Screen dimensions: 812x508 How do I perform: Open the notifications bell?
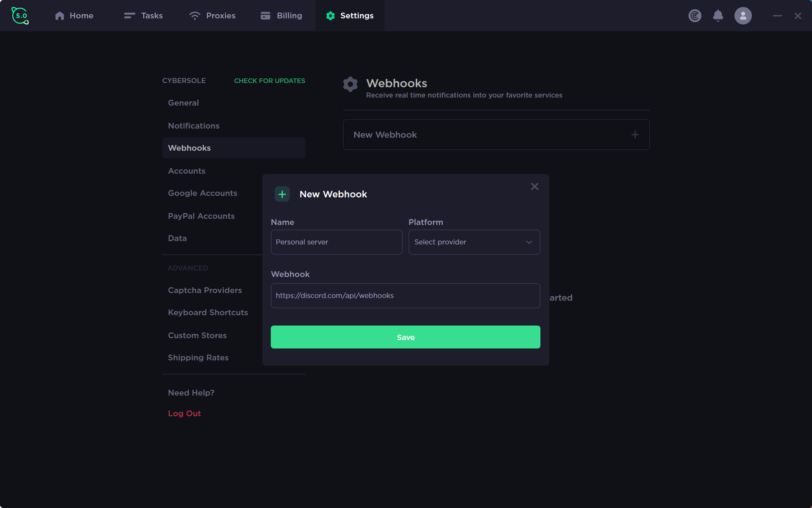718,16
